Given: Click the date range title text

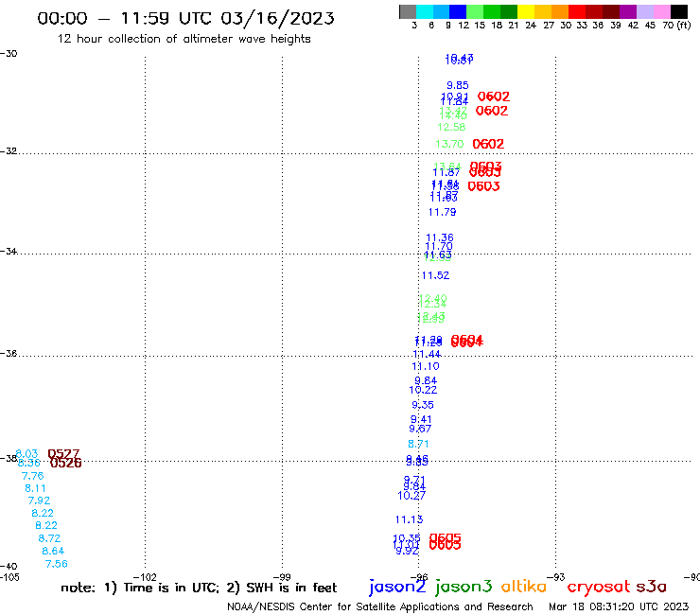Looking at the screenshot, I should [185, 18].
